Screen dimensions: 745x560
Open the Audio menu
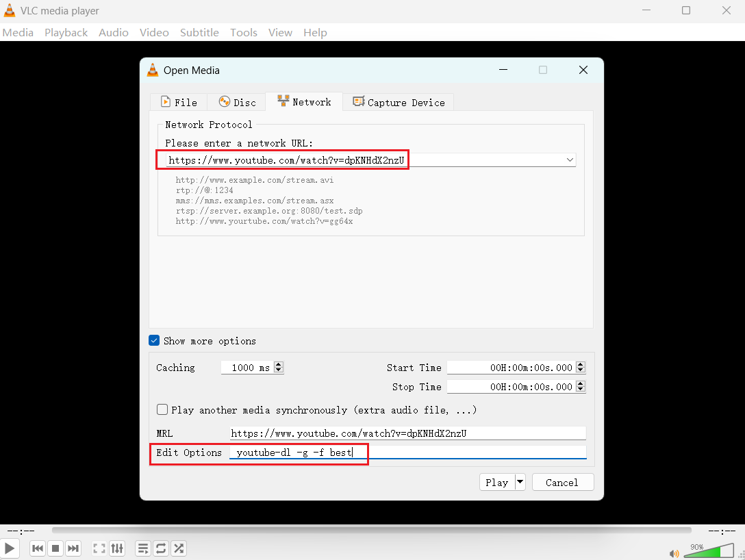(x=114, y=32)
